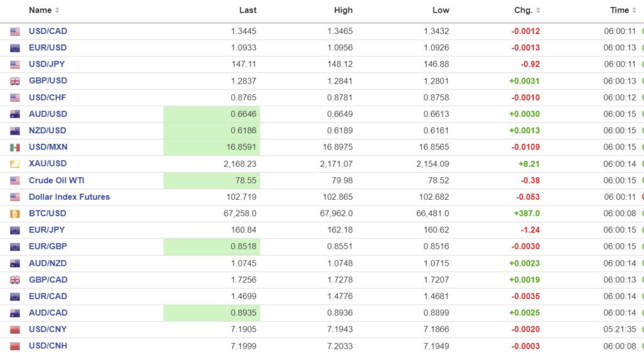Open the USD/CHF pair link
The height and width of the screenshot is (353, 644).
point(47,97)
